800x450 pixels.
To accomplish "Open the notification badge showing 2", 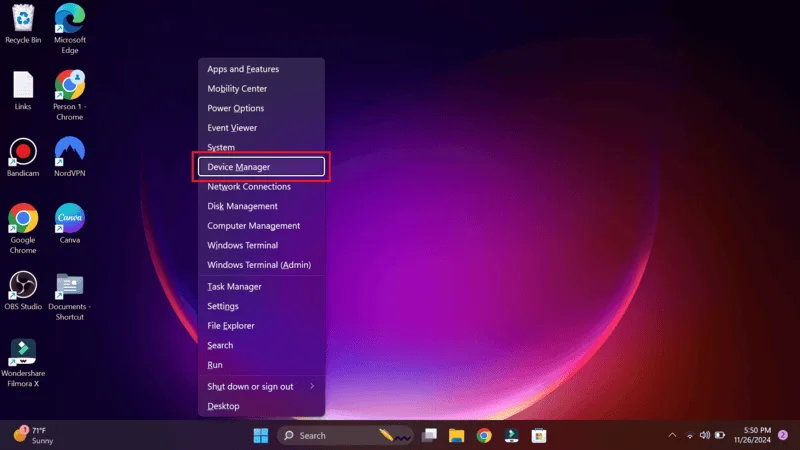I will tap(783, 435).
